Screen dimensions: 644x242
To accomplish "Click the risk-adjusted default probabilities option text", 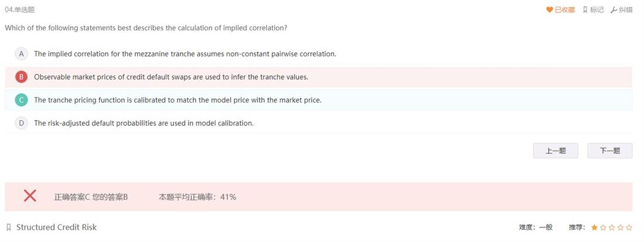I will [144, 123].
